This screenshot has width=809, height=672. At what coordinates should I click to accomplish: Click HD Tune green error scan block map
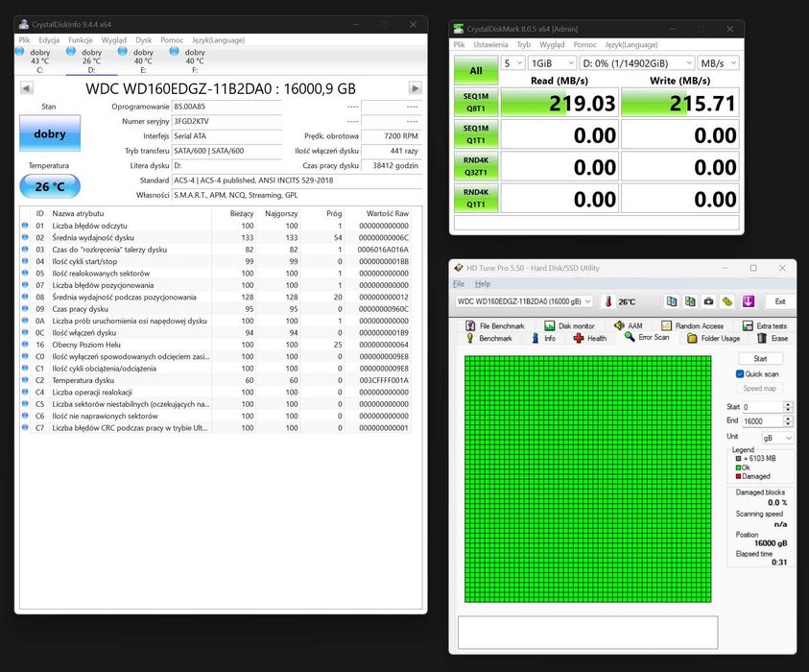(587, 479)
